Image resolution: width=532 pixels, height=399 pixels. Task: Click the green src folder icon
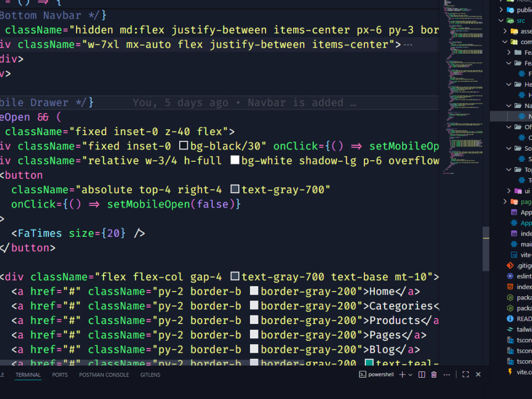tap(510, 21)
